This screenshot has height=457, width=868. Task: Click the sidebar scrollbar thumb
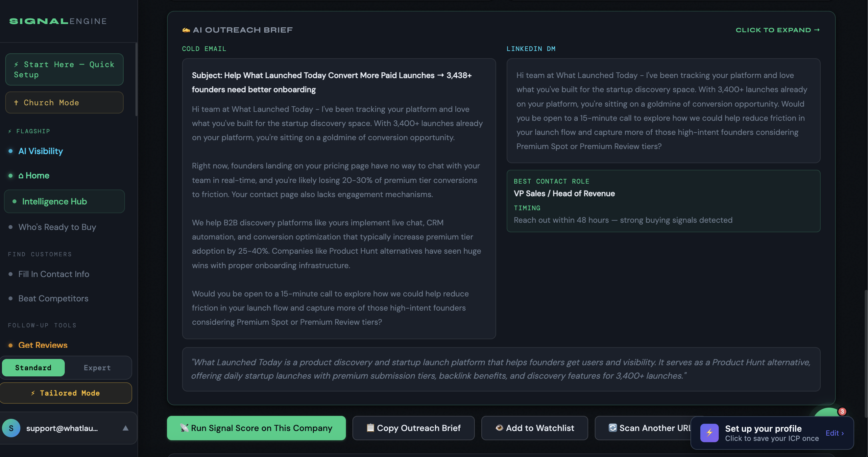(x=136, y=79)
